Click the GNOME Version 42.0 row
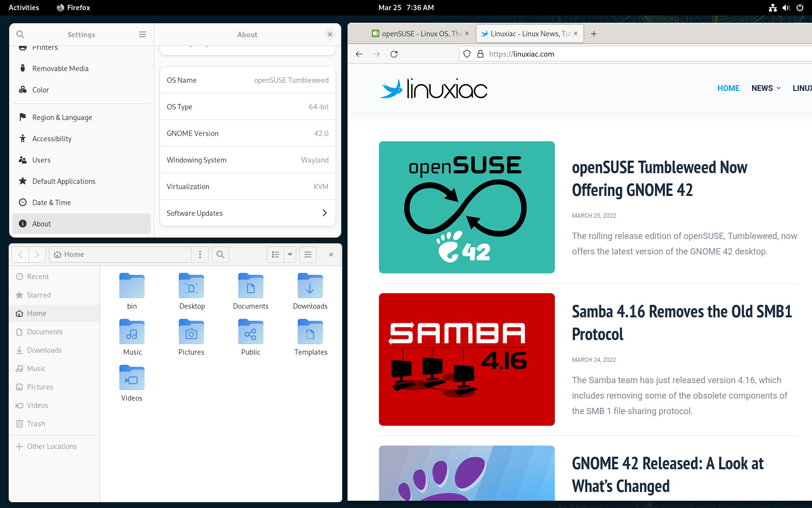812x508 pixels. (x=247, y=134)
